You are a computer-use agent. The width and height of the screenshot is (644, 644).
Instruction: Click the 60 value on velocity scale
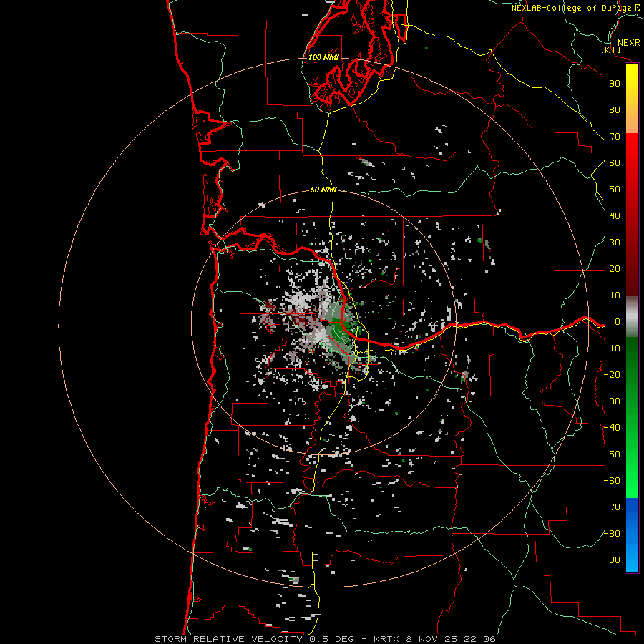(615, 163)
